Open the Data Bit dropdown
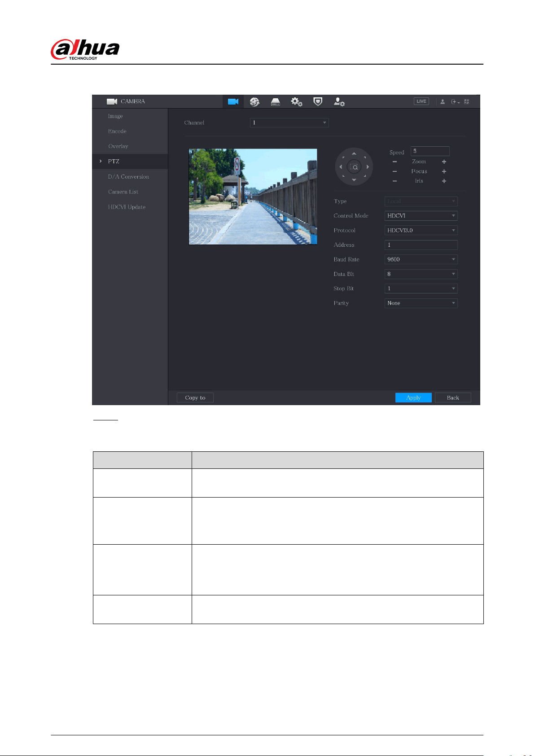The height and width of the screenshot is (756, 535). coord(421,274)
